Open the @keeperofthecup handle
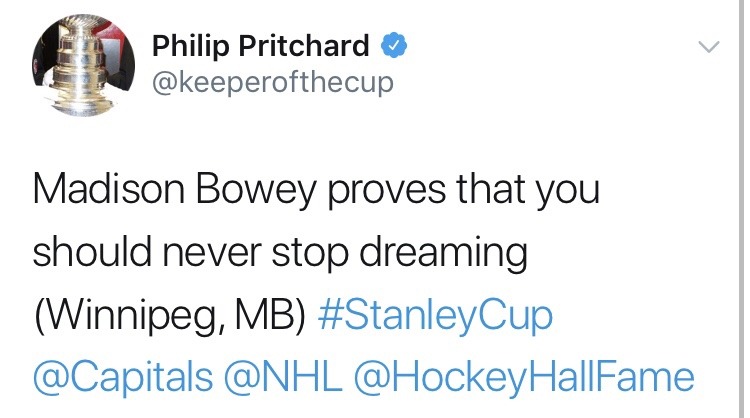 (272, 82)
